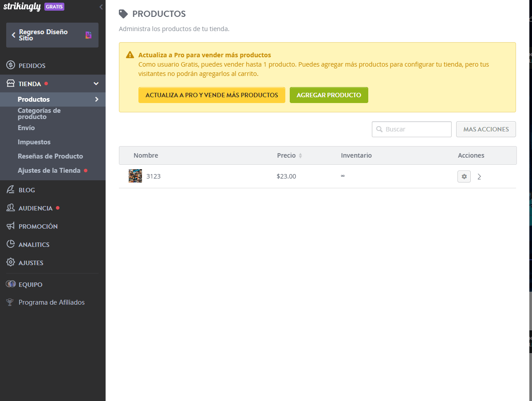
Task: Focus the Buscar search field
Action: [412, 129]
